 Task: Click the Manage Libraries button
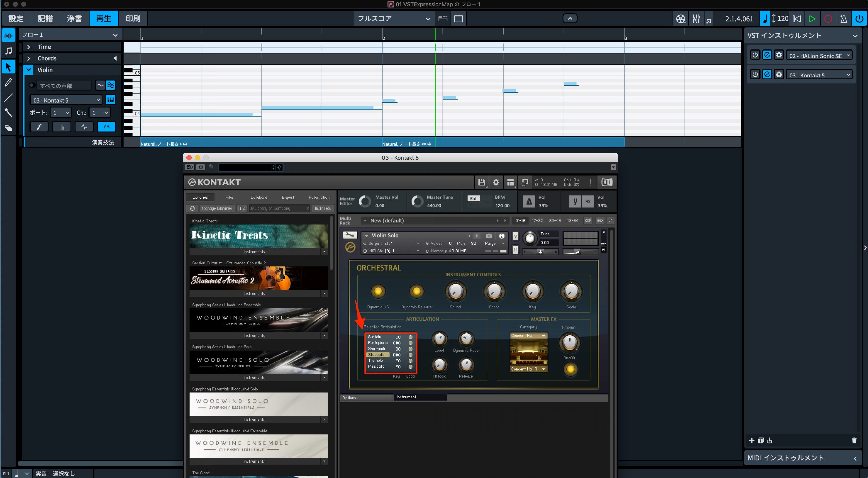(x=217, y=208)
